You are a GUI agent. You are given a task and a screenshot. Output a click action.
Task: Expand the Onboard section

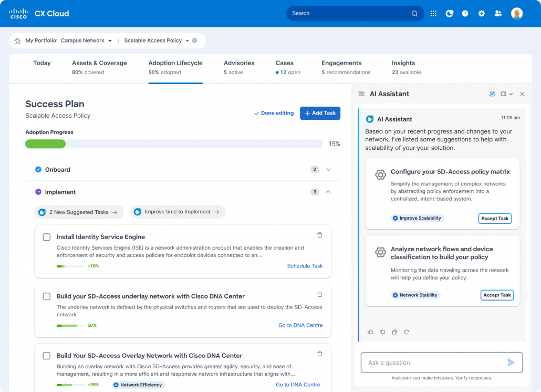(328, 170)
